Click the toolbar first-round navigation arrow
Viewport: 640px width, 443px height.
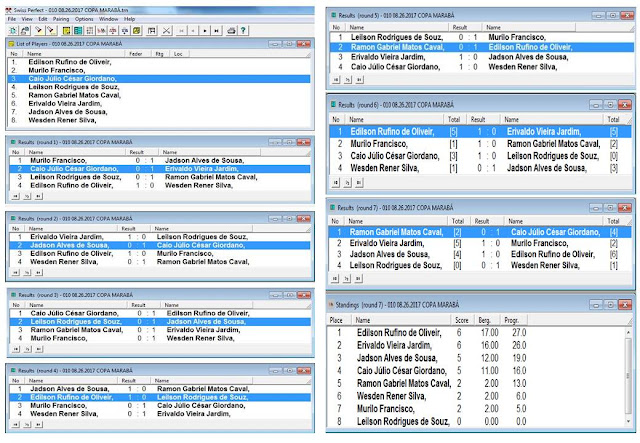pyautogui.click(x=181, y=30)
